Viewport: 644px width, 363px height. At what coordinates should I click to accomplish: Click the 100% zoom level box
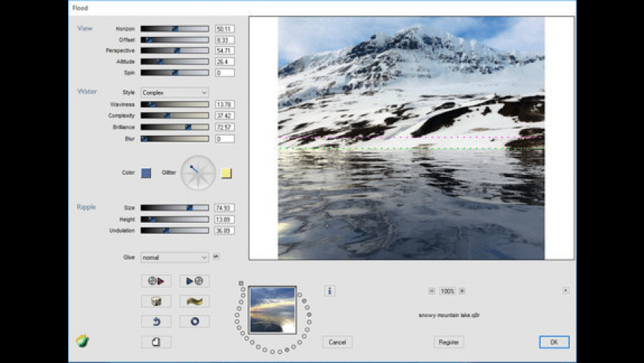[447, 291]
